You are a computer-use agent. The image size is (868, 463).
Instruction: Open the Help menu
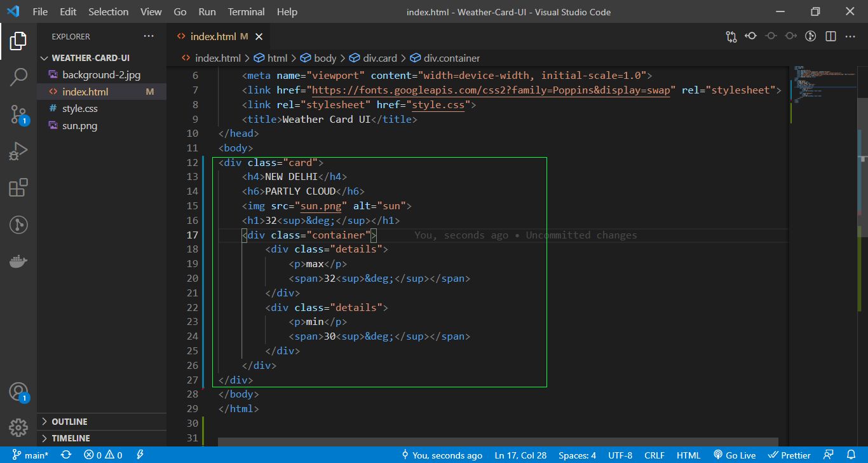[287, 12]
